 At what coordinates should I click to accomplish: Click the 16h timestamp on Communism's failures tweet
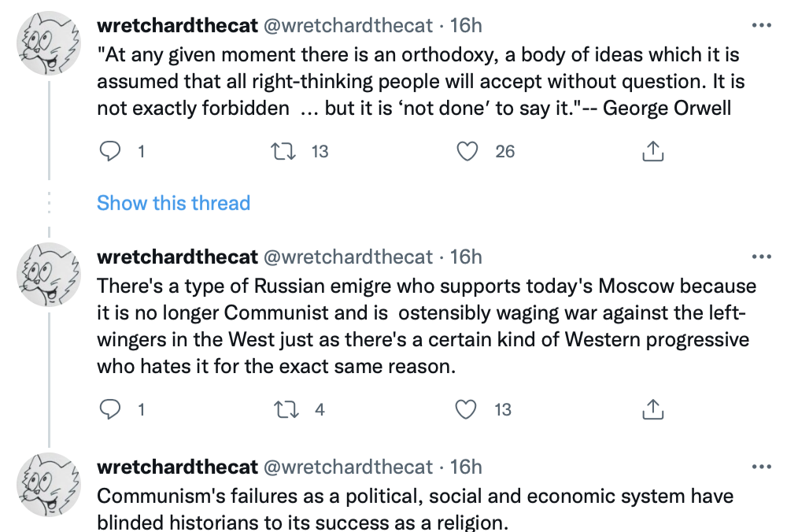[466, 467]
